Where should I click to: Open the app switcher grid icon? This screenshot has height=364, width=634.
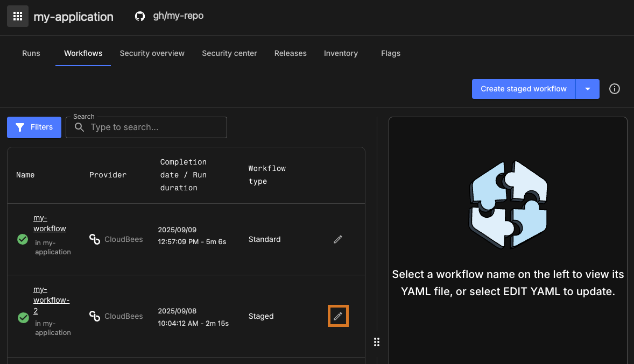17,16
